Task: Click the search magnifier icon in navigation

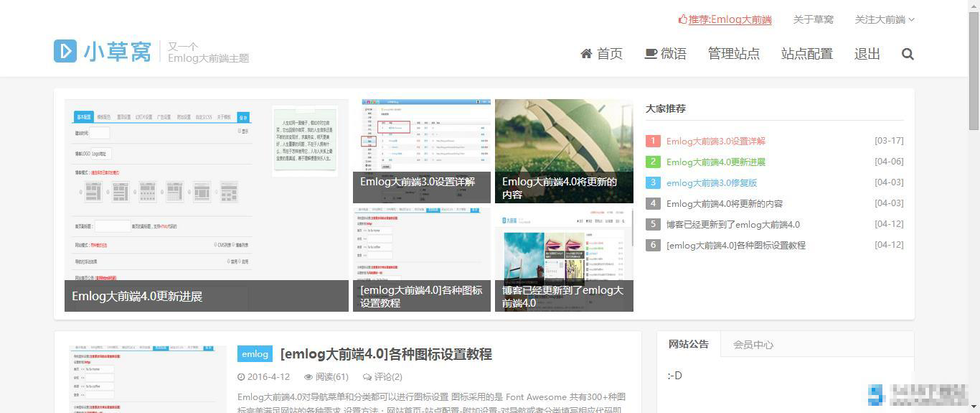Action: 908,54
